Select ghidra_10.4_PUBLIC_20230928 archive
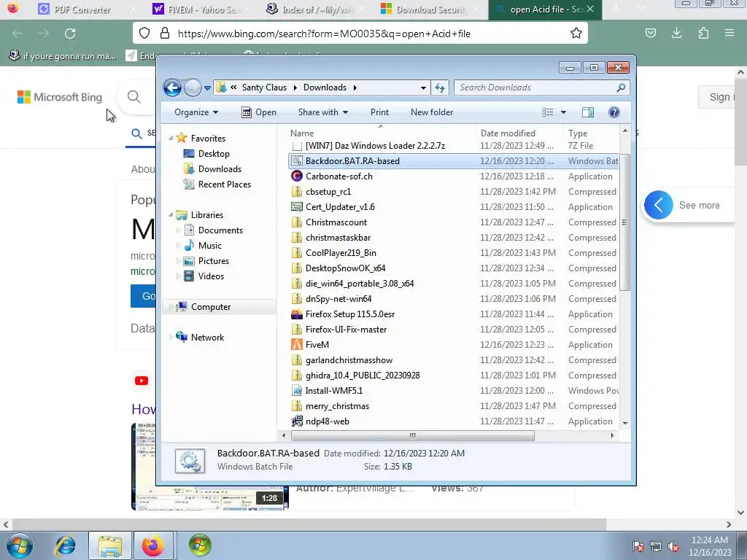The width and height of the screenshot is (747, 560). (x=363, y=376)
